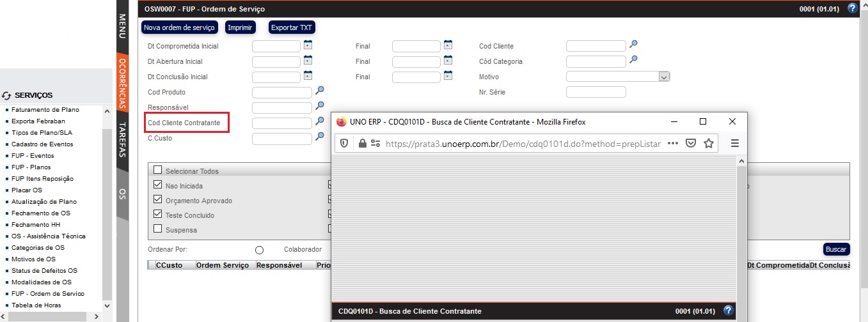
Task: Check the Suspensa checkbox
Action: (x=157, y=229)
